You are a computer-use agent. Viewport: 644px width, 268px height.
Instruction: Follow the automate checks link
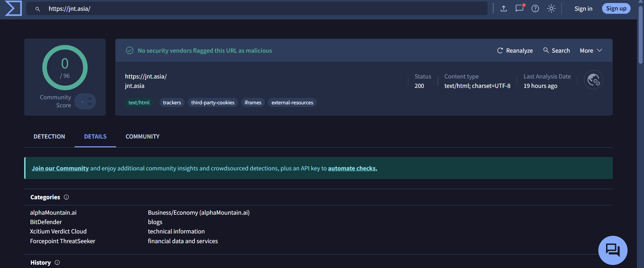point(353,168)
